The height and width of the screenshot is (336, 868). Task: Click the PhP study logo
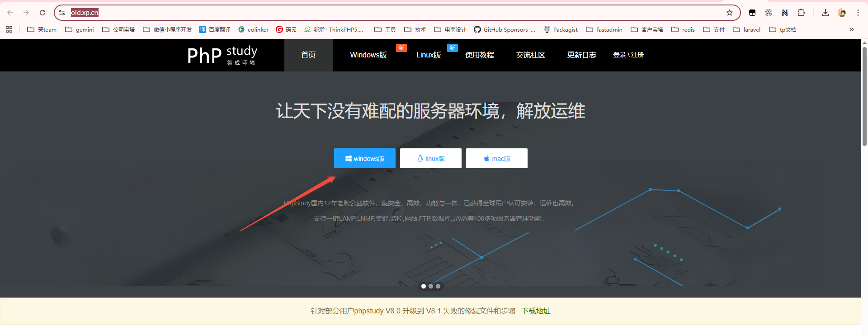pos(222,55)
